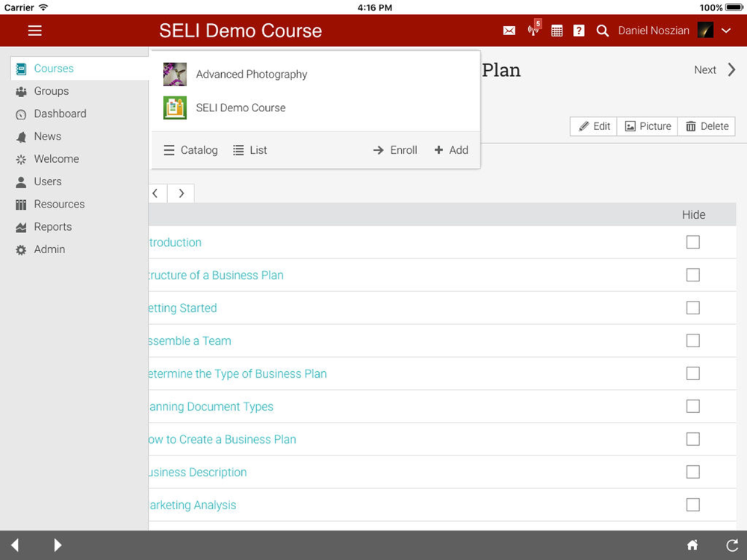Screen dimensions: 747x560
Task: Check Hide for Introduction row
Action: tap(693, 243)
